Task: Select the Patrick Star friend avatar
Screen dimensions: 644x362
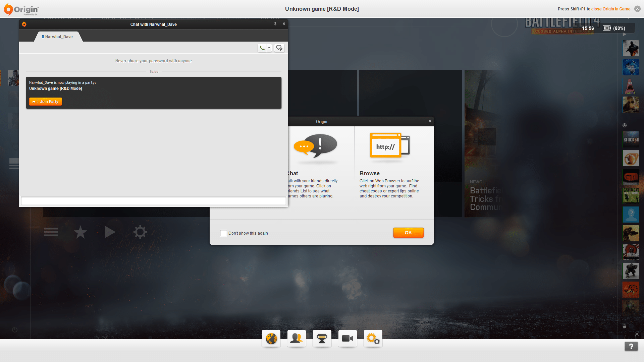Action: pyautogui.click(x=631, y=86)
